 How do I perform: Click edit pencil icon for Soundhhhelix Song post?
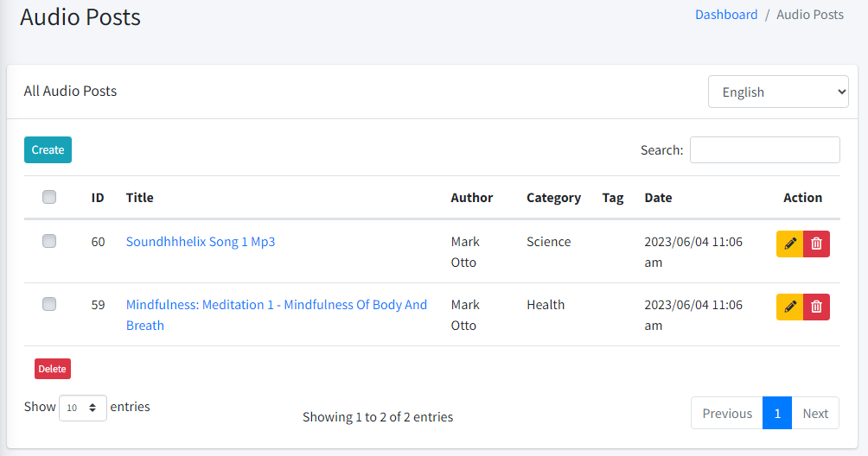[789, 244]
